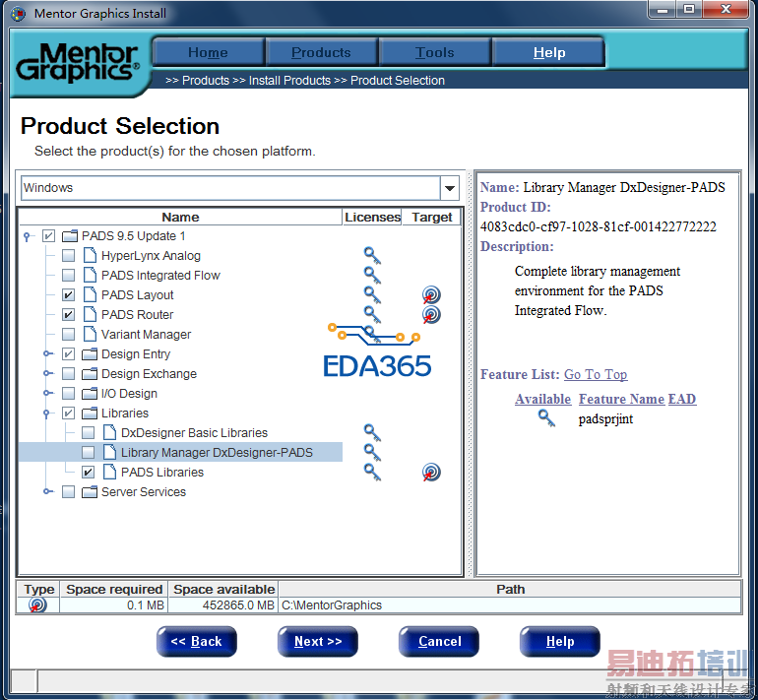Click the Licenses column header
Image resolution: width=758 pixels, height=700 pixels.
372,217
